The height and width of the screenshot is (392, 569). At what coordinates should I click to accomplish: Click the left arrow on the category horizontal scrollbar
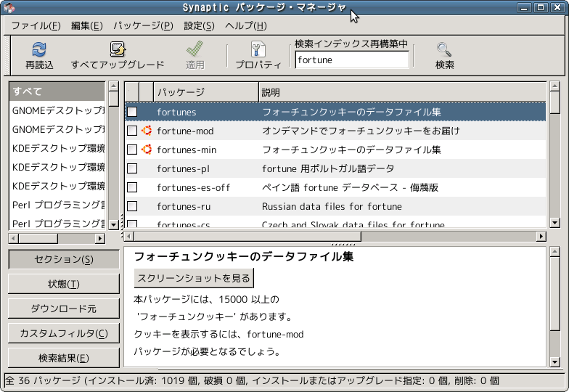13,238
